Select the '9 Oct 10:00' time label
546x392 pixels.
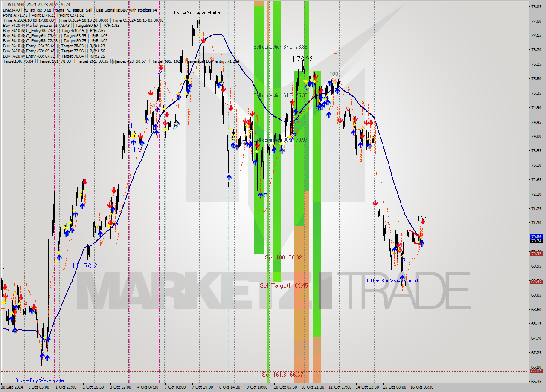click(x=257, y=387)
